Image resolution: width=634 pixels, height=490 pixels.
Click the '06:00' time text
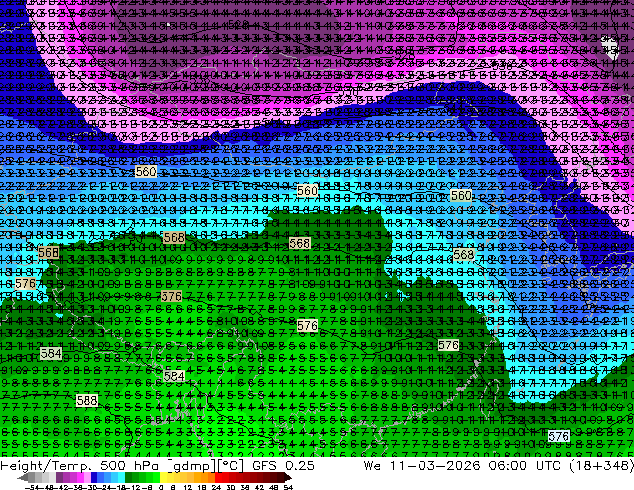pyautogui.click(x=507, y=466)
